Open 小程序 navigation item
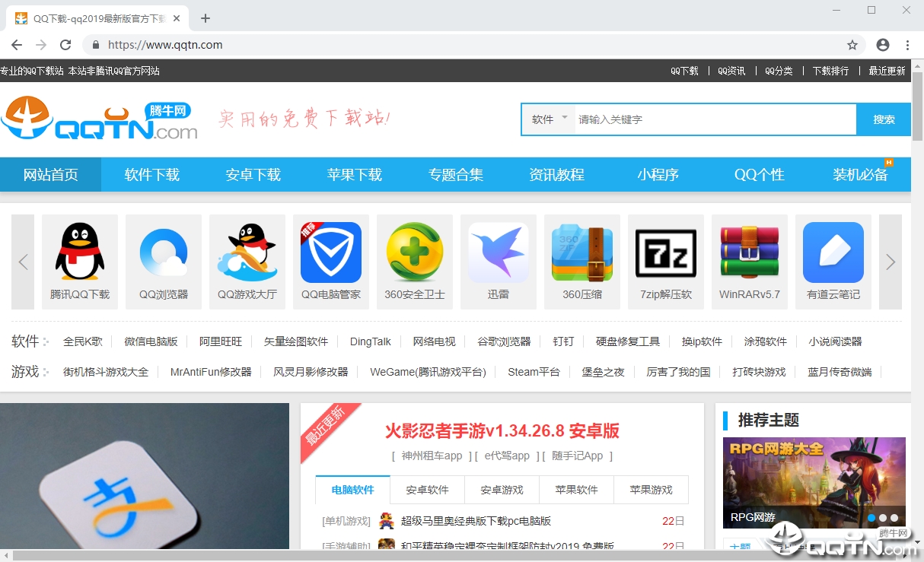The width and height of the screenshot is (924, 562). tap(658, 174)
